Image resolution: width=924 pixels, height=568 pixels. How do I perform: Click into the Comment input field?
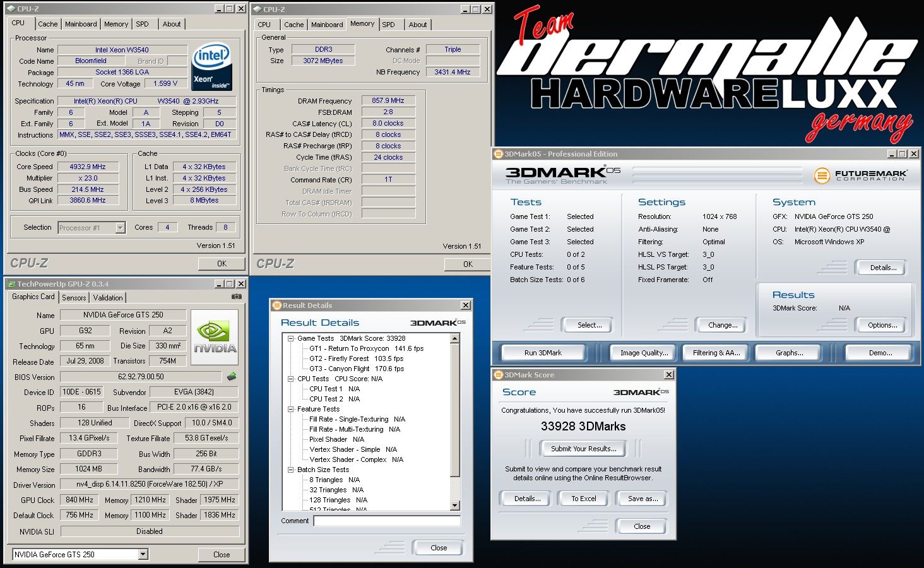coord(387,521)
